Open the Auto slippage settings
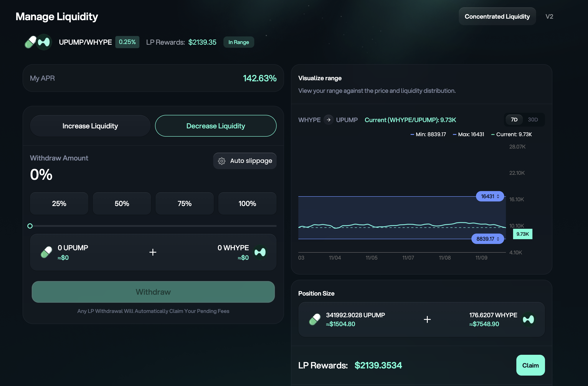This screenshot has height=386, width=588. click(244, 161)
